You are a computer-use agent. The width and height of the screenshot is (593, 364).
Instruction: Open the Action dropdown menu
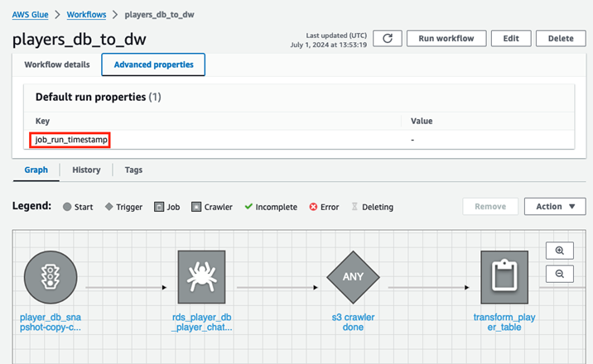click(x=555, y=207)
